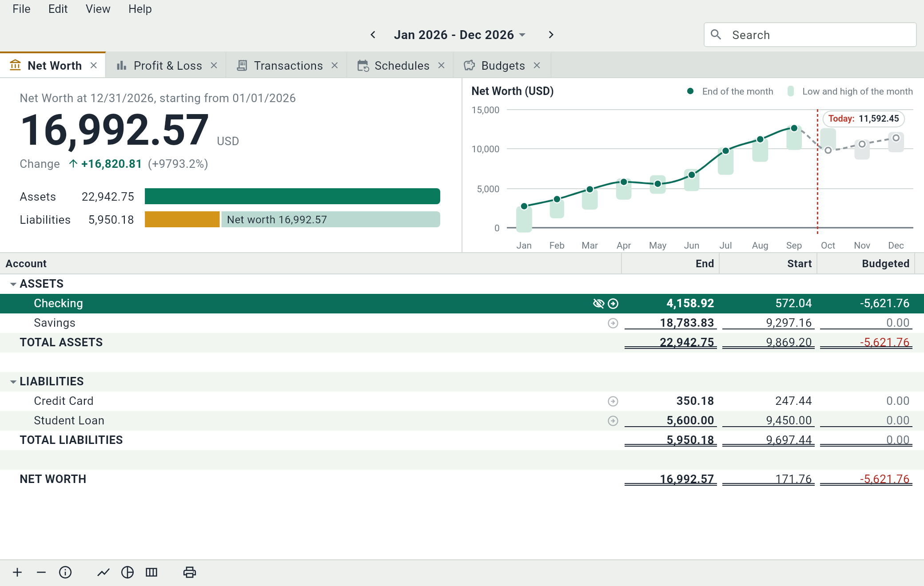Close the Transactions tab
The width and height of the screenshot is (924, 586).
click(335, 65)
